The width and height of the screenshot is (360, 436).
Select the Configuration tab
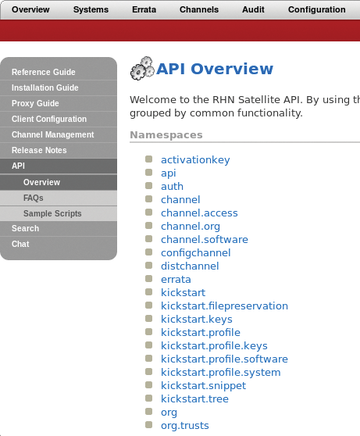pyautogui.click(x=317, y=10)
